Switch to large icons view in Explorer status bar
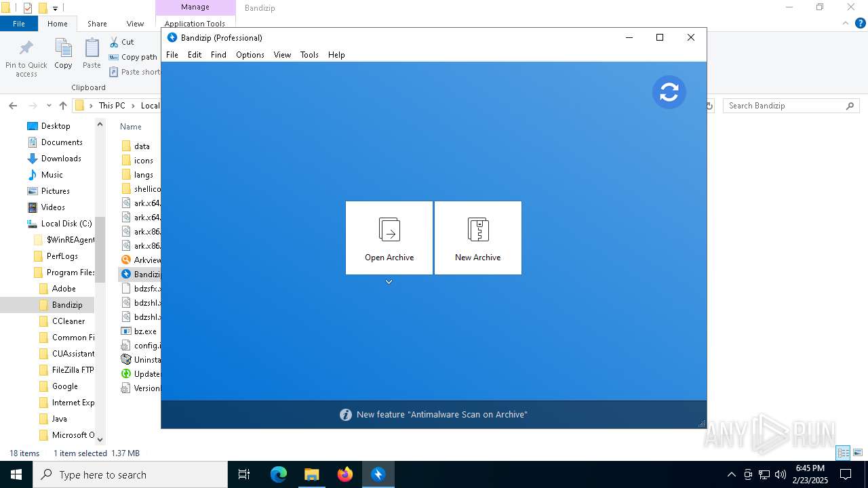This screenshot has width=868, height=488. [x=858, y=453]
